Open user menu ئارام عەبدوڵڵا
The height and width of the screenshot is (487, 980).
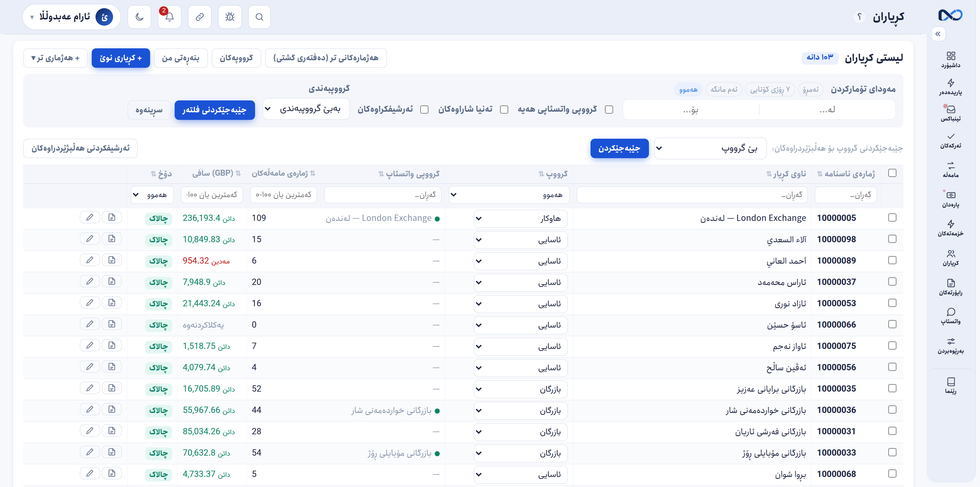click(x=71, y=17)
